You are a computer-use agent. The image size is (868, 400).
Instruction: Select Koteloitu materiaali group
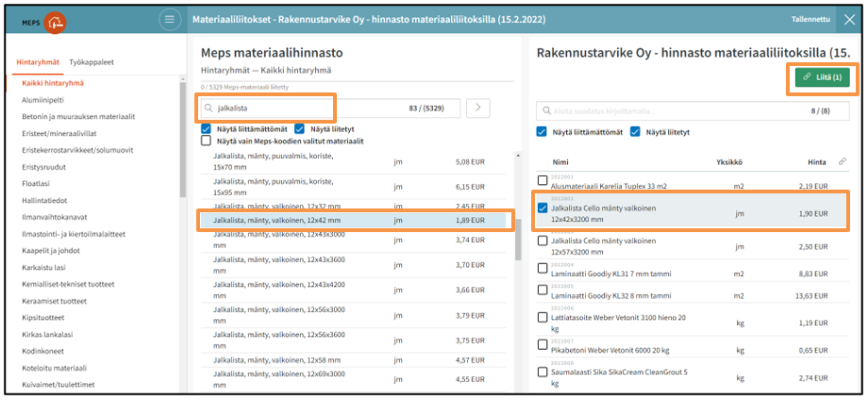pyautogui.click(x=55, y=367)
